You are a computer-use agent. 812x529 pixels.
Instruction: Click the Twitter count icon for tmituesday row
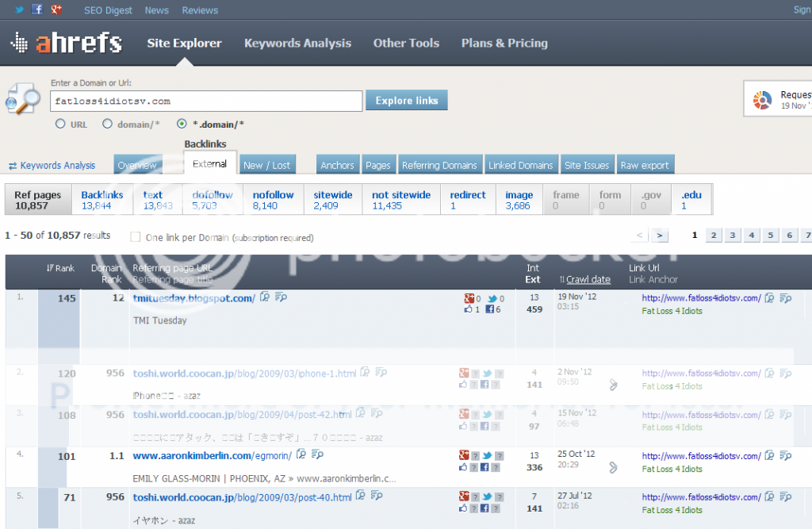pos(492,298)
